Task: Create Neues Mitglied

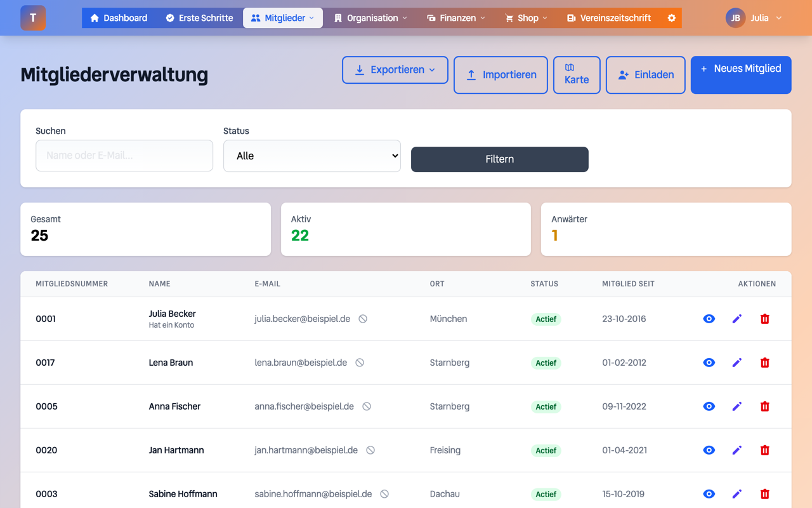Action: [741, 75]
